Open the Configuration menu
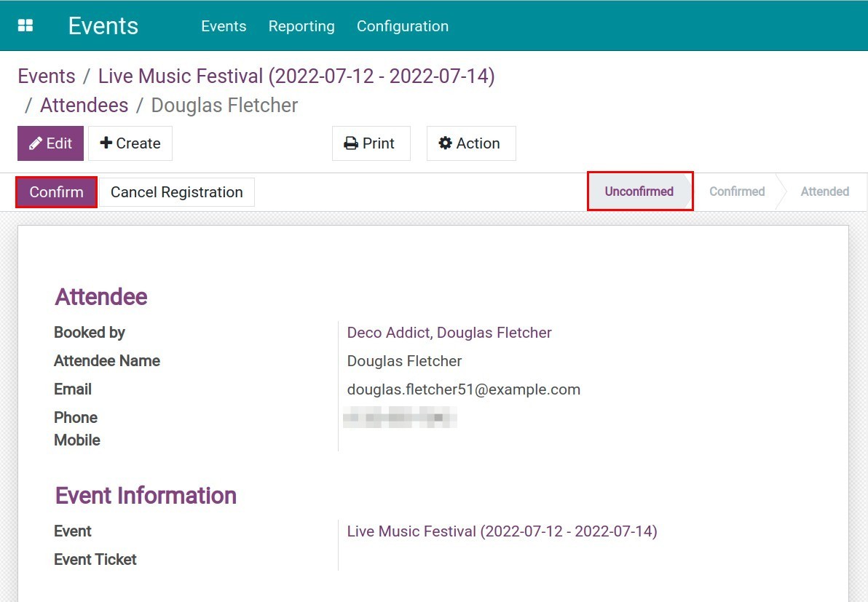Image resolution: width=868 pixels, height=602 pixels. pyautogui.click(x=402, y=26)
